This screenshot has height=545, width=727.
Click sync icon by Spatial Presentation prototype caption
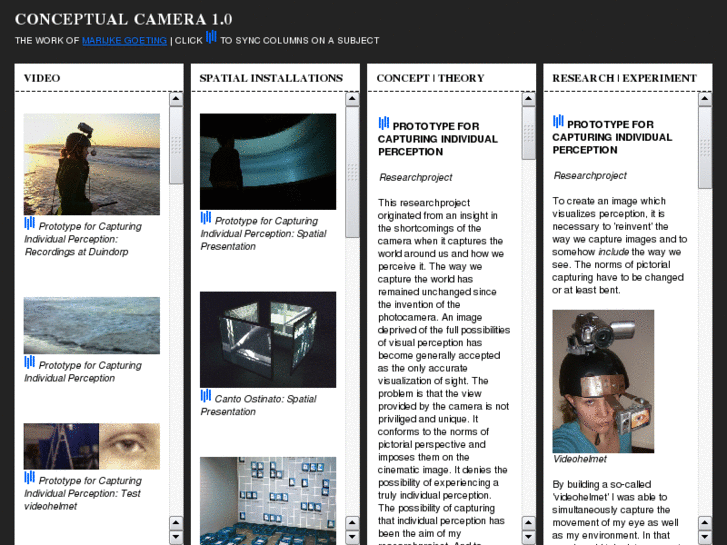[x=206, y=218]
